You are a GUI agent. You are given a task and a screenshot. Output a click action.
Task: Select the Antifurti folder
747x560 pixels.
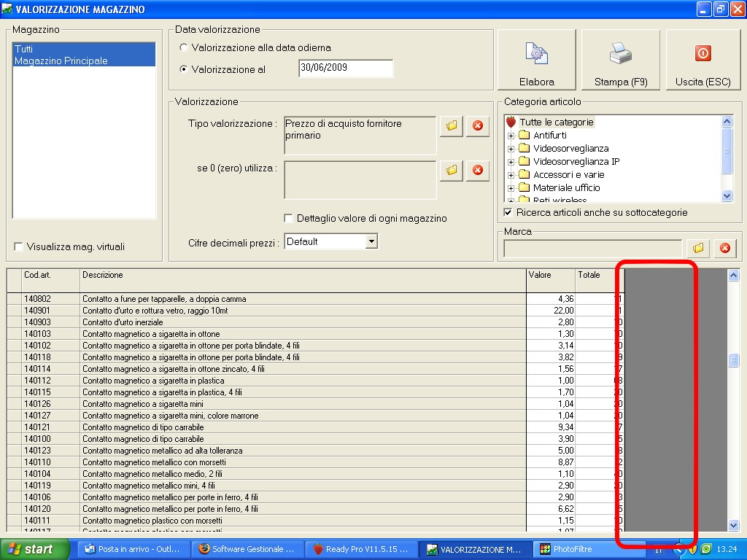(x=550, y=135)
